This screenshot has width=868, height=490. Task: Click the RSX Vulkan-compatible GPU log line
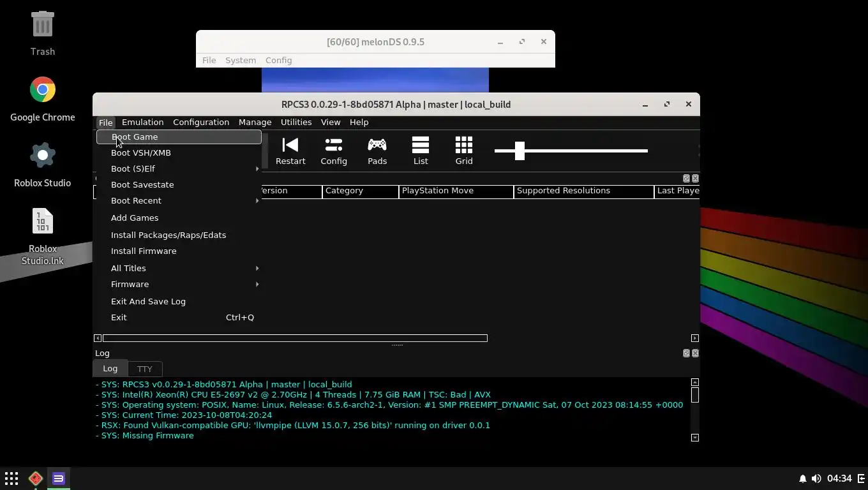[293, 426]
